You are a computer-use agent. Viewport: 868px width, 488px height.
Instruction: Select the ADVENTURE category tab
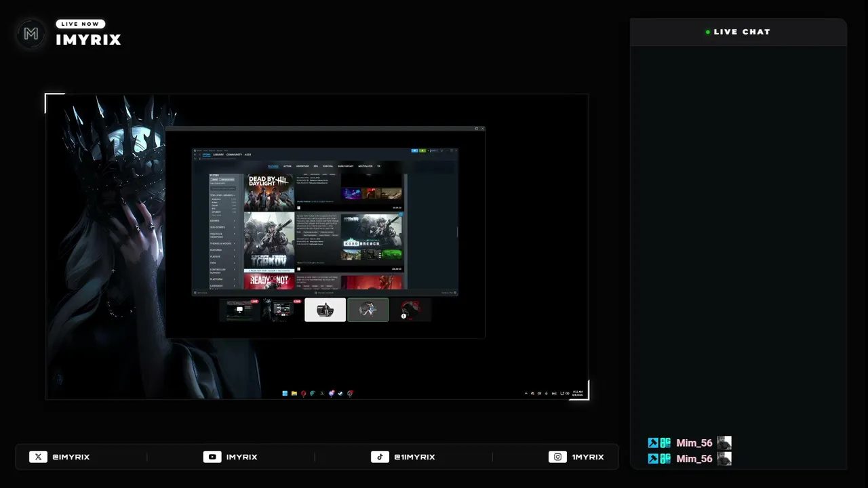click(x=302, y=166)
